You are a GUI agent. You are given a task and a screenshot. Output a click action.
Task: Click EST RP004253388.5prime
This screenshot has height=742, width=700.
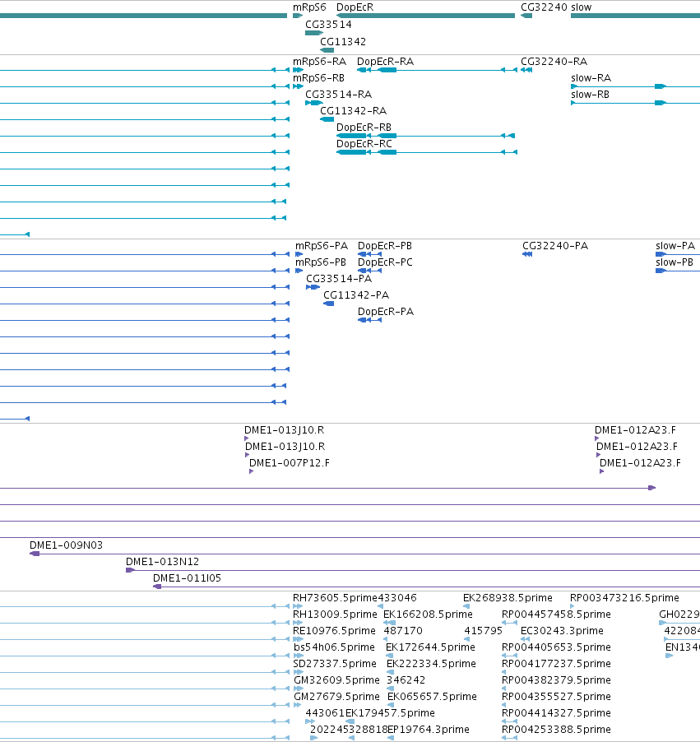(x=556, y=730)
